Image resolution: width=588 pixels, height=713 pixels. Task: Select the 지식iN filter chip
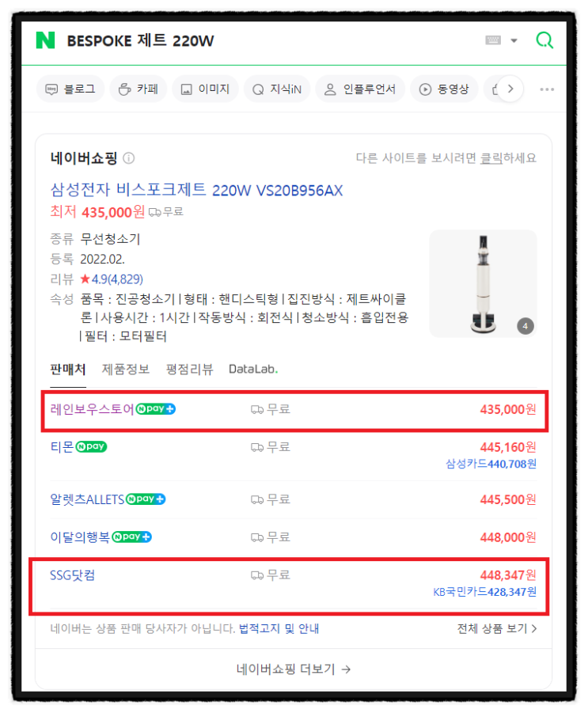pyautogui.click(x=277, y=89)
